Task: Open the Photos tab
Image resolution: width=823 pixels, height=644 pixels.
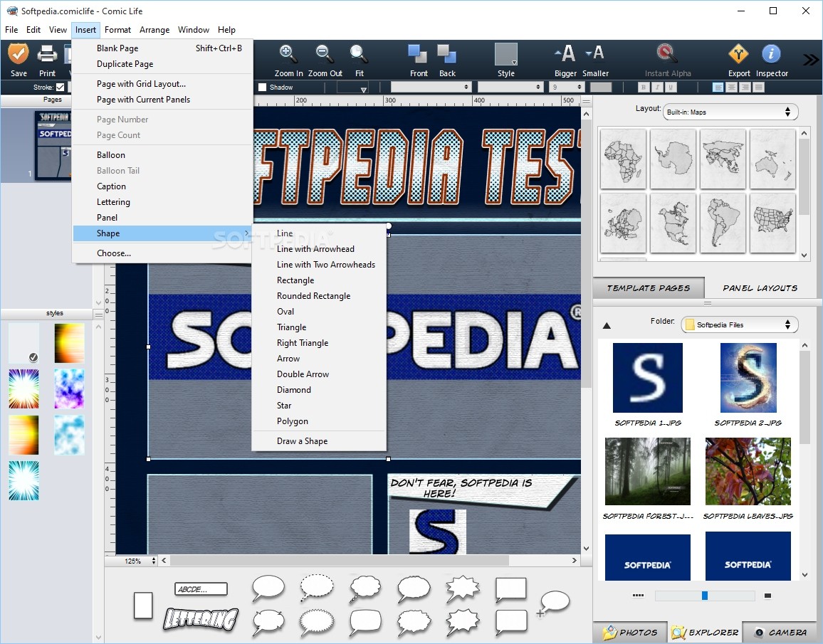Action: coord(630,633)
